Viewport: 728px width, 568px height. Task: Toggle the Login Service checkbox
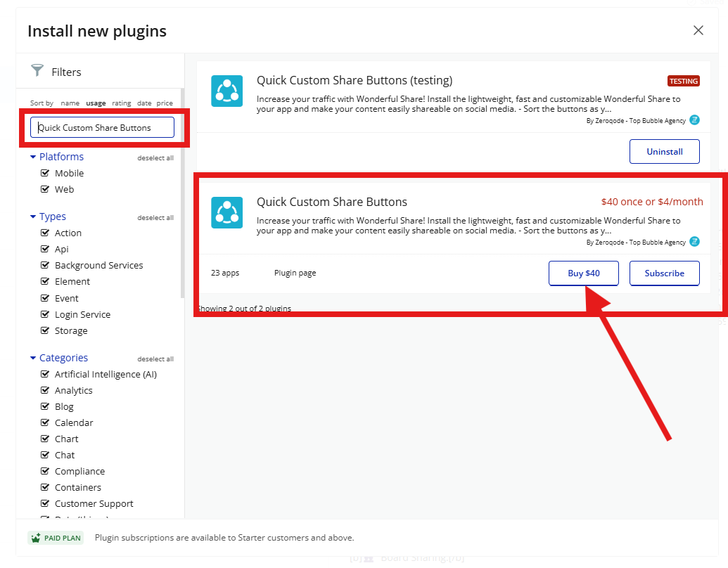coord(45,315)
